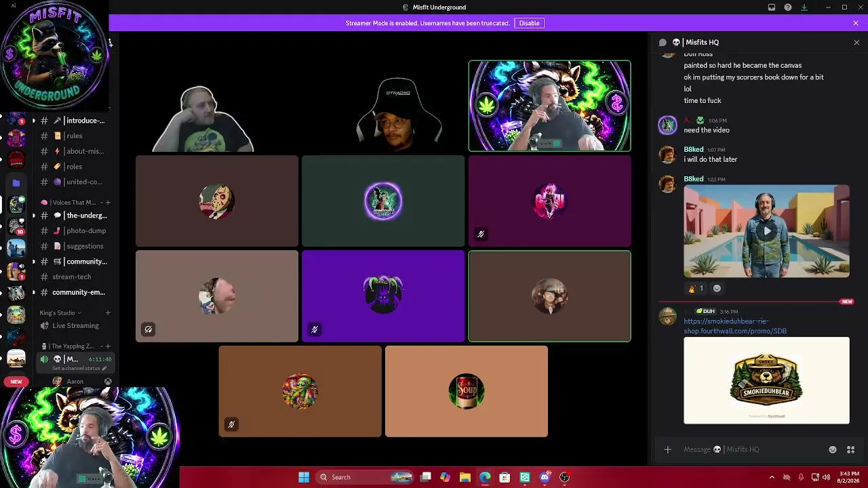Viewport: 868px width, 488px height.
Task: Open the Windows Start menu
Action: point(304,477)
